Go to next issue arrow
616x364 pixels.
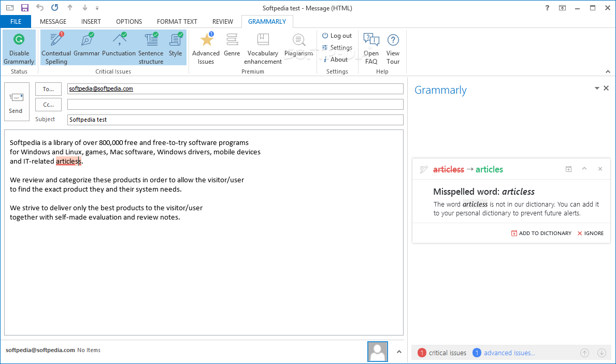[x=601, y=353]
